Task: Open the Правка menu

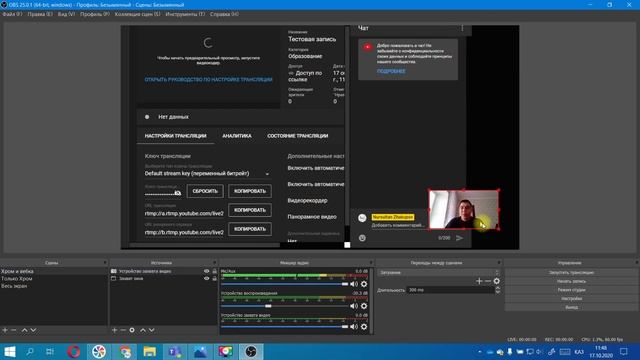Action: click(x=40, y=14)
